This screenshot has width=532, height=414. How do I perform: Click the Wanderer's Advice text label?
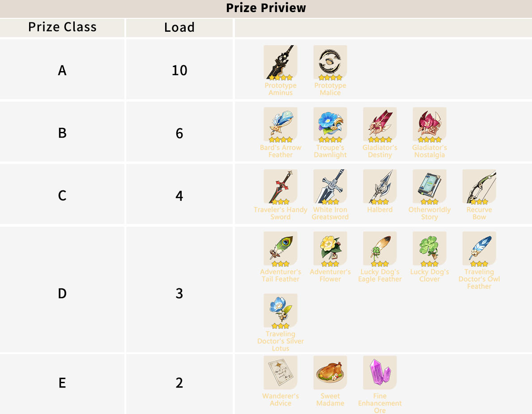281,400
